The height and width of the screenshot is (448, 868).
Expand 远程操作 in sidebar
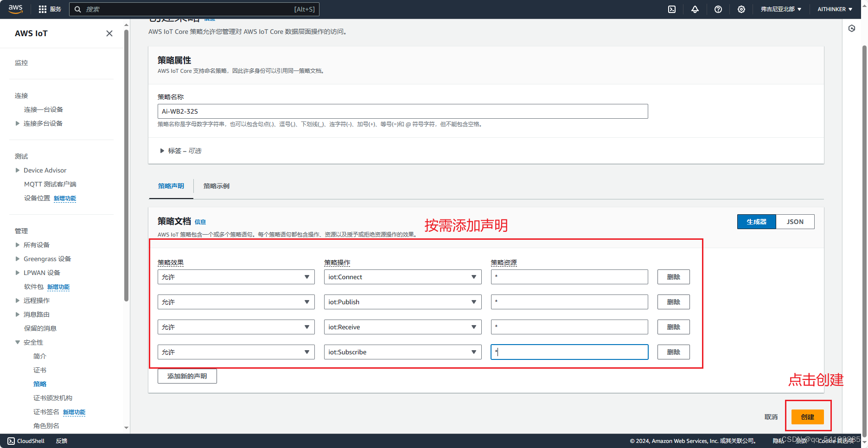(x=18, y=301)
